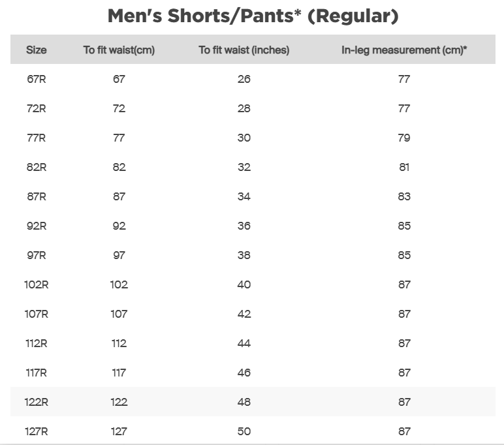Click the 77R size cell
Image resolution: width=504 pixels, height=445 pixels.
click(x=37, y=138)
